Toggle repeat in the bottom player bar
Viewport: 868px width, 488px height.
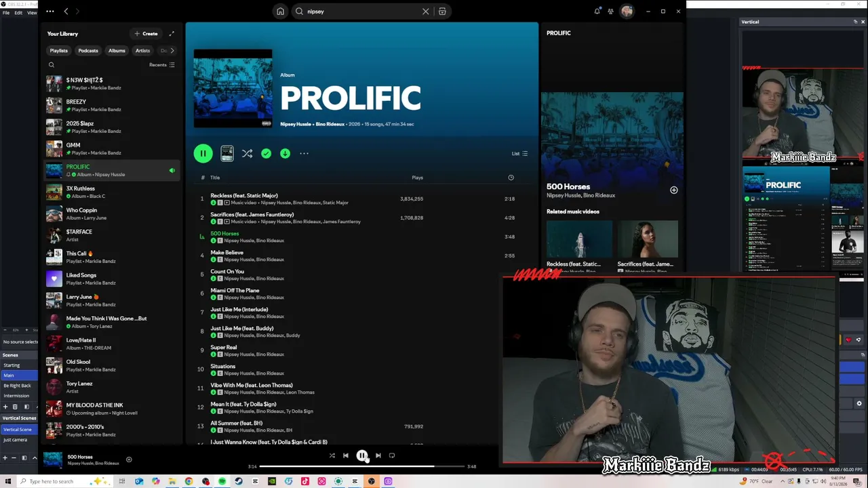point(392,455)
